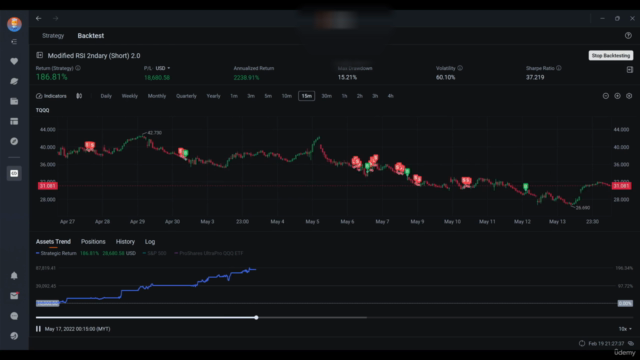Switch chart candlestick type icon
Screen dimensions: 640x360
pyautogui.click(x=79, y=96)
